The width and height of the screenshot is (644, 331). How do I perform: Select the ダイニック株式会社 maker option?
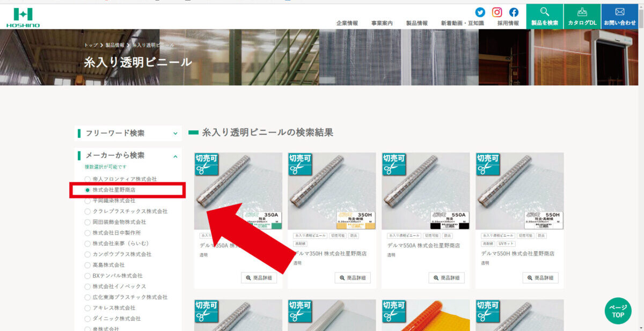[113, 318]
